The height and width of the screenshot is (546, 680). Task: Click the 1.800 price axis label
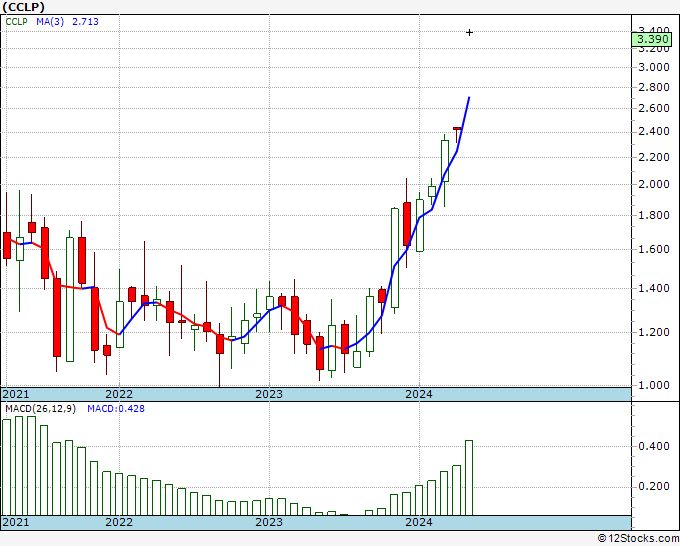tap(654, 215)
